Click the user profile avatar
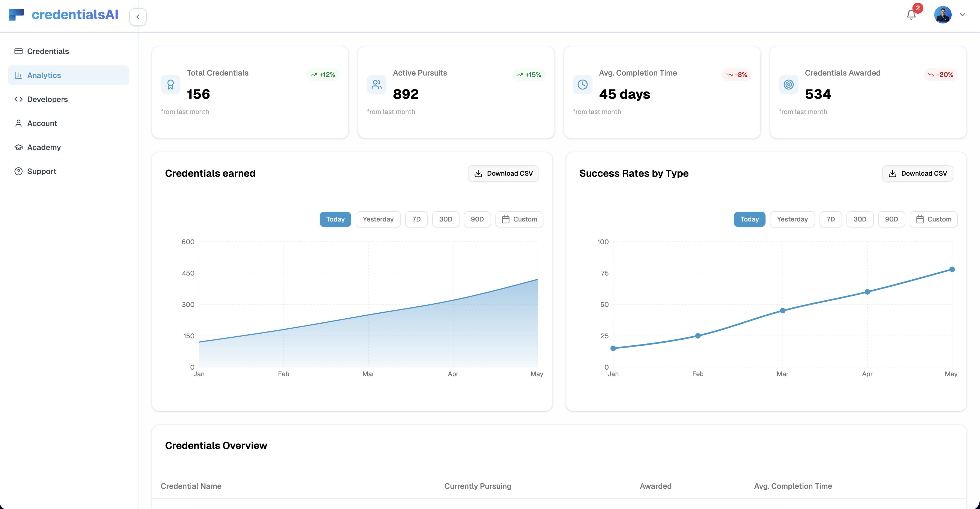Screen dimensions: 980x509 [943, 15]
